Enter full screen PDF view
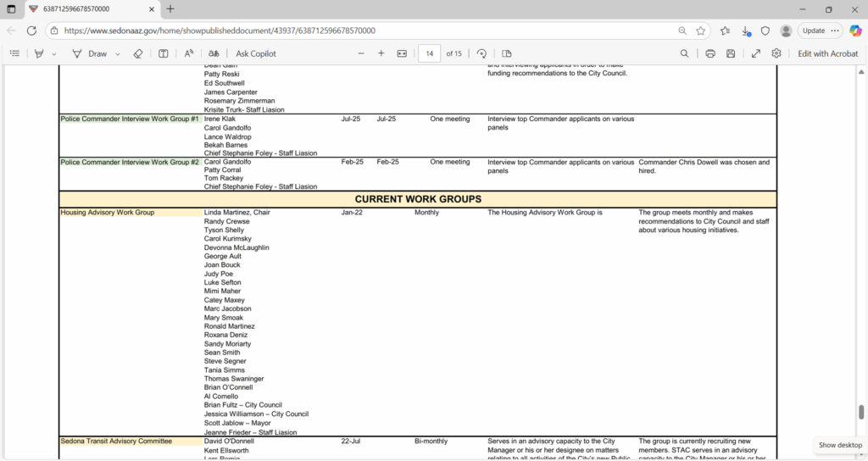Image resolution: width=868 pixels, height=461 pixels. point(756,53)
